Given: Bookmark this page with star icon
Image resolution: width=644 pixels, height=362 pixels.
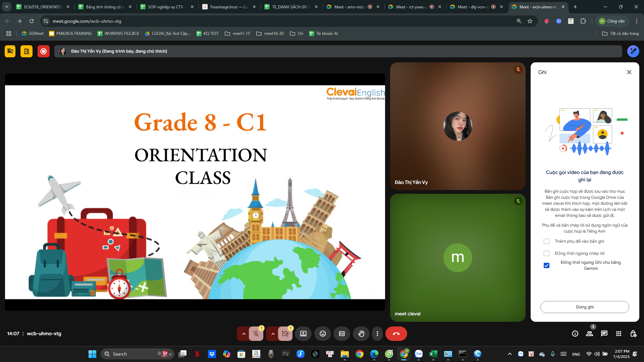Looking at the screenshot, I should pos(530,21).
